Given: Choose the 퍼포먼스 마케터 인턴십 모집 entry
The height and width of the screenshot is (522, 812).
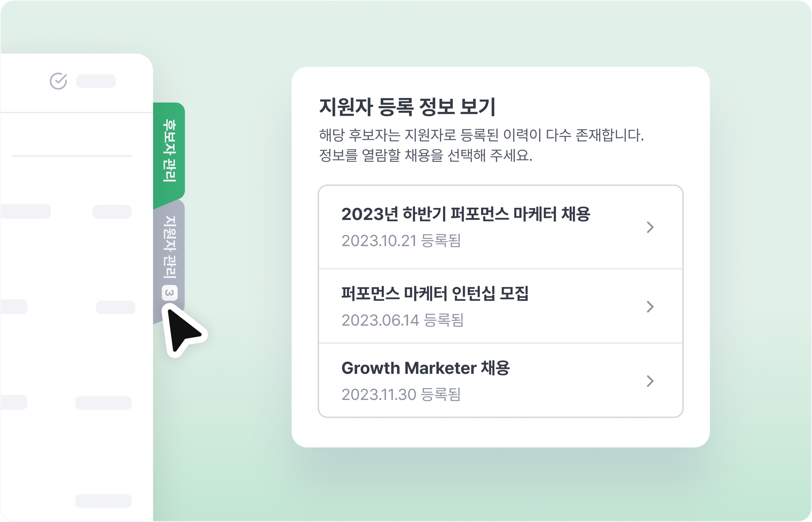Looking at the screenshot, I should (x=435, y=294).
